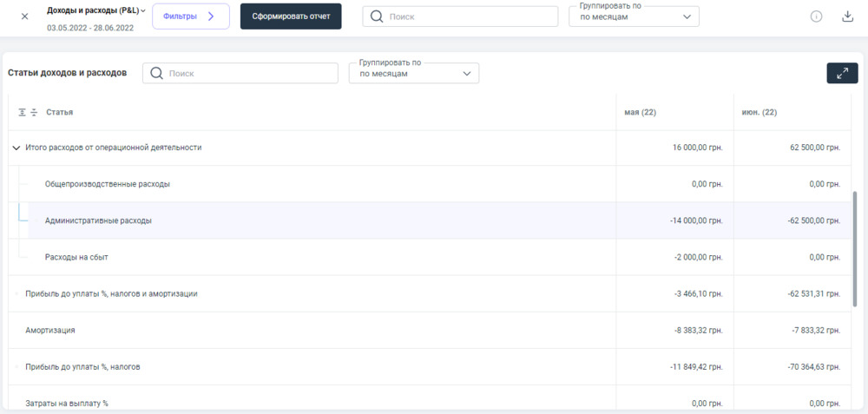Click the vertical table scrollbar
This screenshot has width=868, height=414.
[x=854, y=247]
